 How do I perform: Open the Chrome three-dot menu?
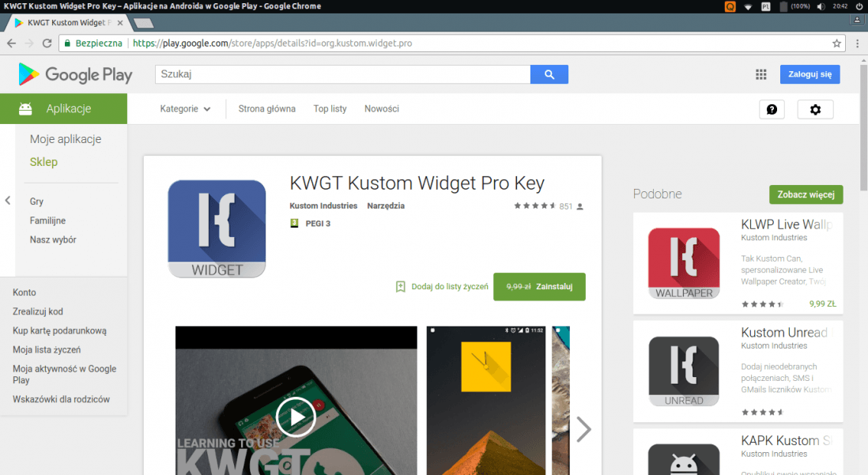point(857,43)
